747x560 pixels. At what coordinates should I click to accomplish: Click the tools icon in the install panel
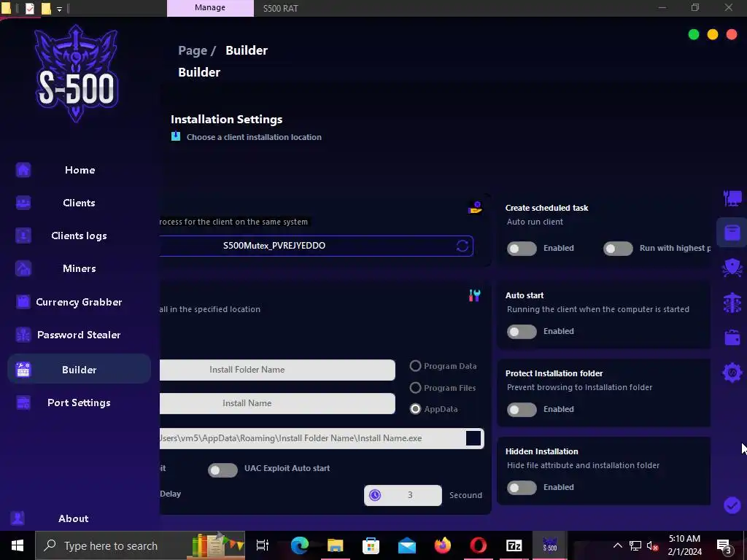[x=474, y=296]
